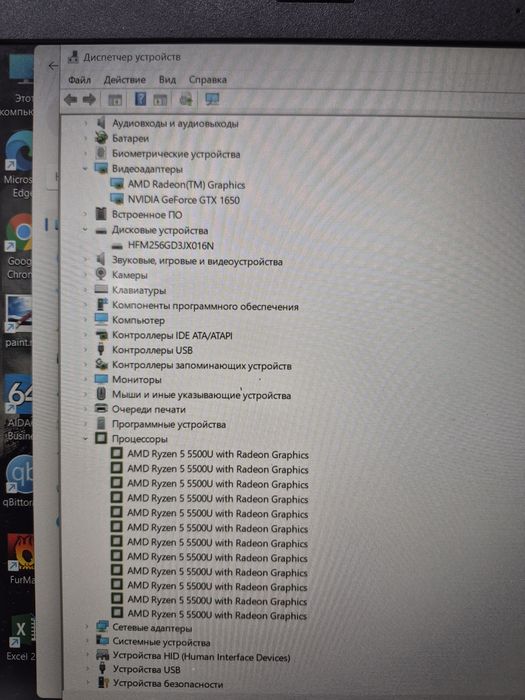Collapse the Видеоадаптеры node
Image resolution: width=525 pixels, height=700 pixels.
pos(85,169)
